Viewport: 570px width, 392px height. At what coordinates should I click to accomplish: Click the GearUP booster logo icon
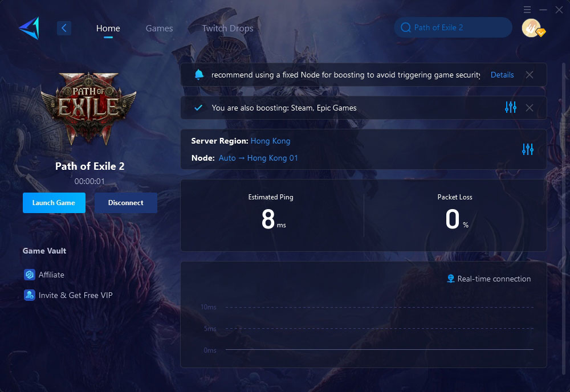29,28
